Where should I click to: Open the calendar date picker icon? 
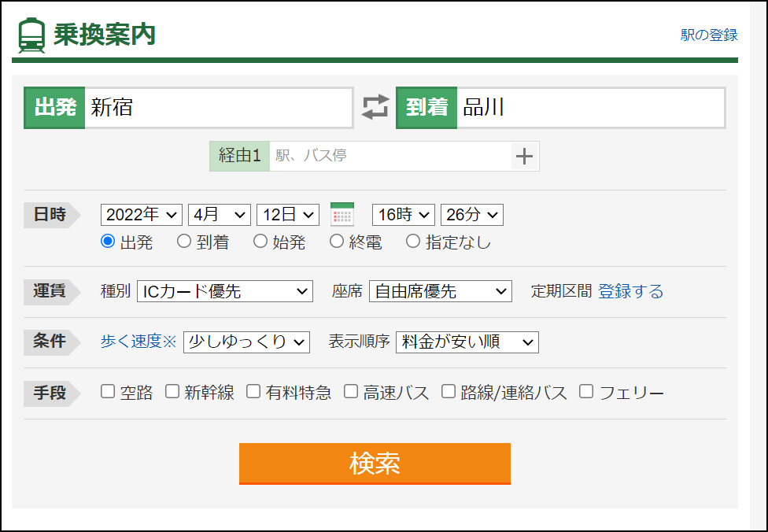(x=342, y=214)
